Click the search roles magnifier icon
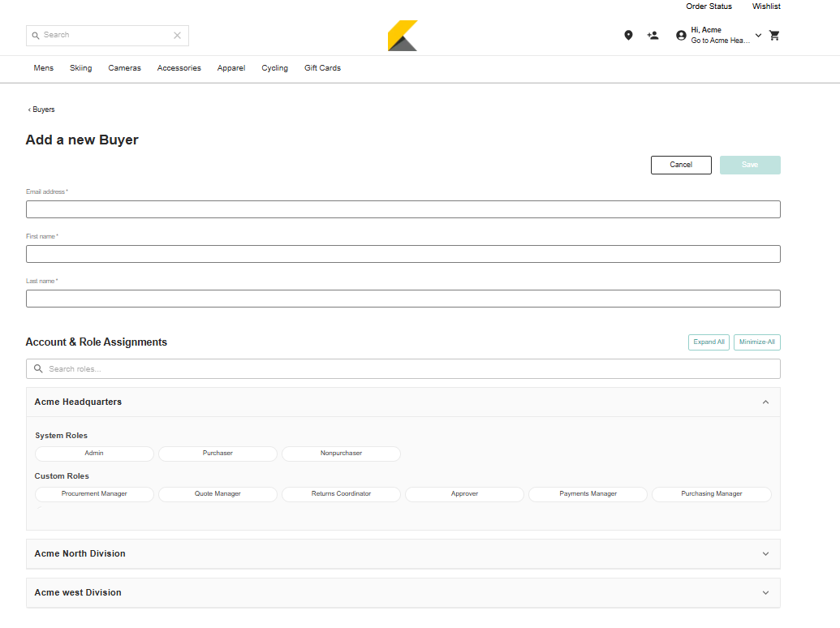Screen dimensions: 840x628 pos(38,368)
